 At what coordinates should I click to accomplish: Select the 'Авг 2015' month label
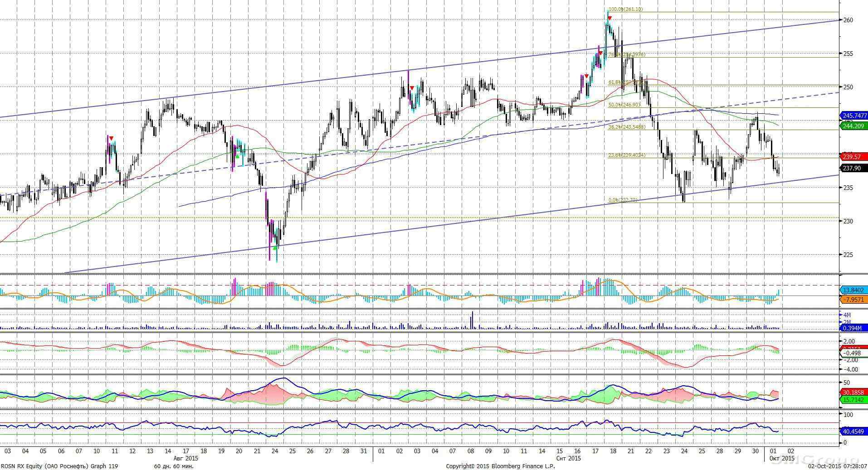[x=186, y=458]
